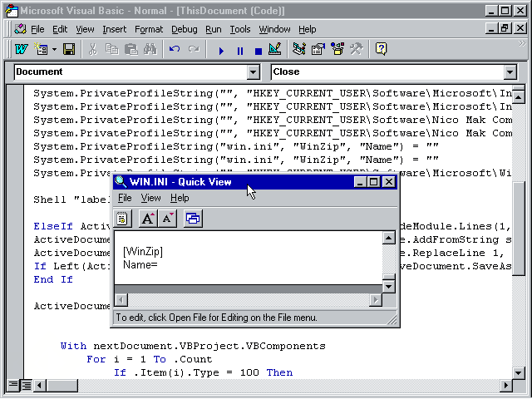Click Quick View Increase Font Size icon
This screenshot has height=399, width=532.
point(148,219)
